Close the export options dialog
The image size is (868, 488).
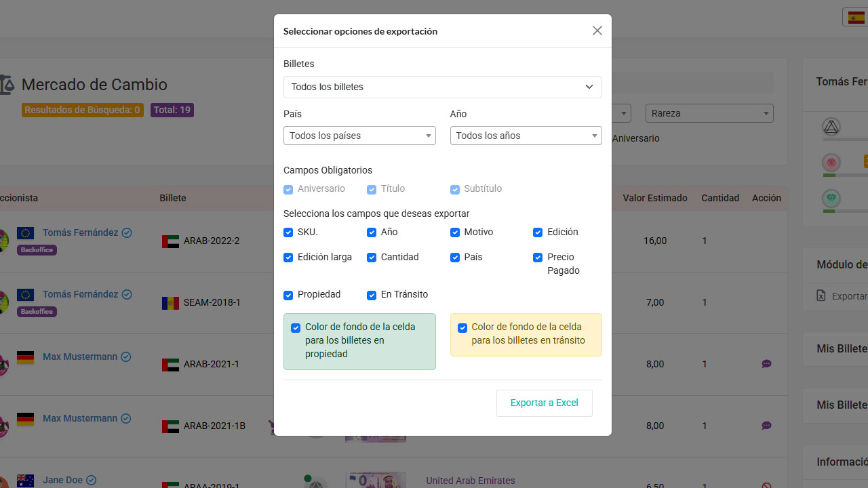[x=597, y=30]
